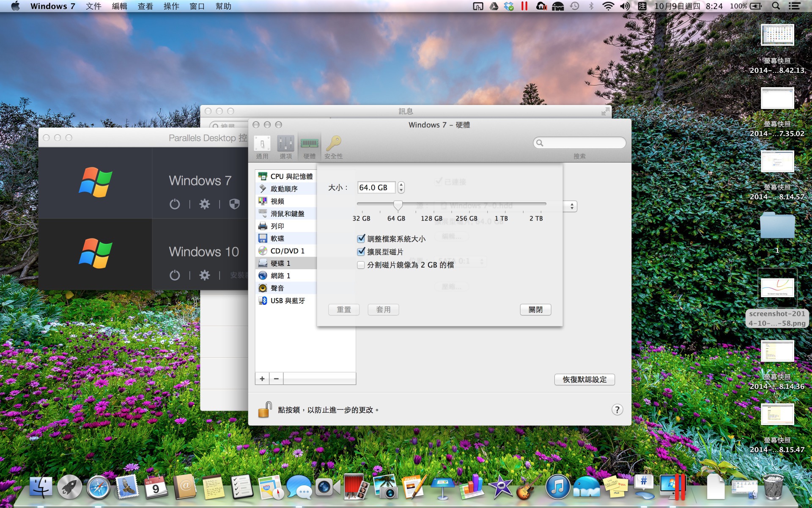
Task: Select 硬碟 1 in hardware list
Action: coord(286,263)
